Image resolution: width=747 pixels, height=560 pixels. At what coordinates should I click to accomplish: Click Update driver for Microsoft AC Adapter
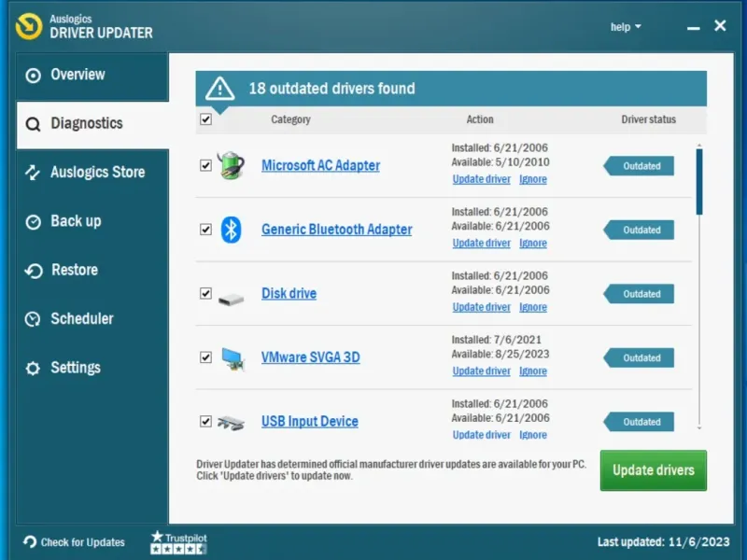481,179
